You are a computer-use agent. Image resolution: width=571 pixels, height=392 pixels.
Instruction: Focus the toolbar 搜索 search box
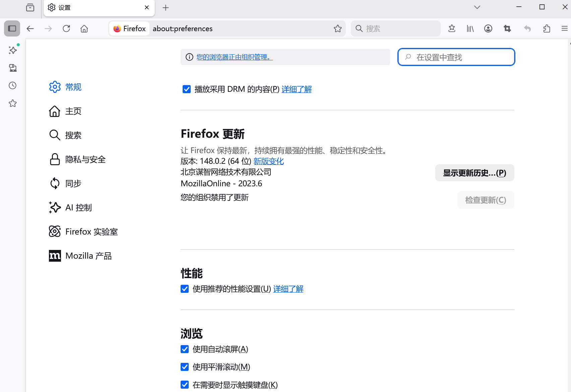396,28
